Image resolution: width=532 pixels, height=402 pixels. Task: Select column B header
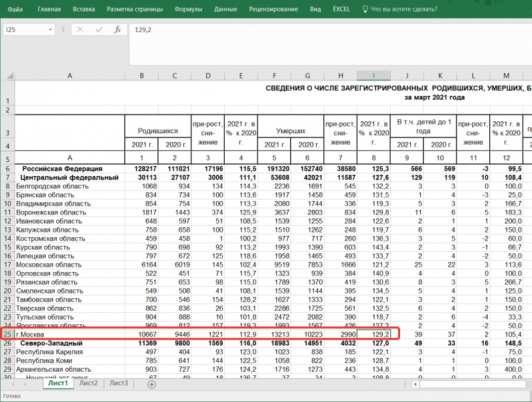click(141, 76)
